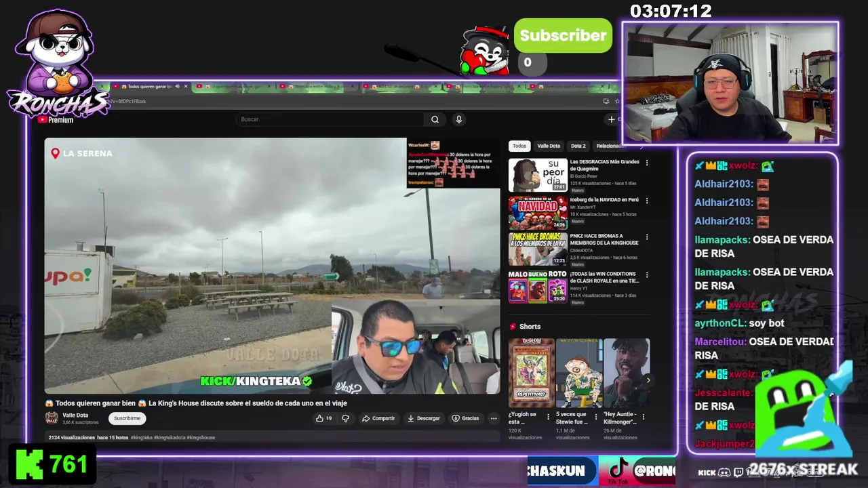Open more actions ellipsis beside Gracias
This screenshot has height=488, width=868.
coord(494,418)
